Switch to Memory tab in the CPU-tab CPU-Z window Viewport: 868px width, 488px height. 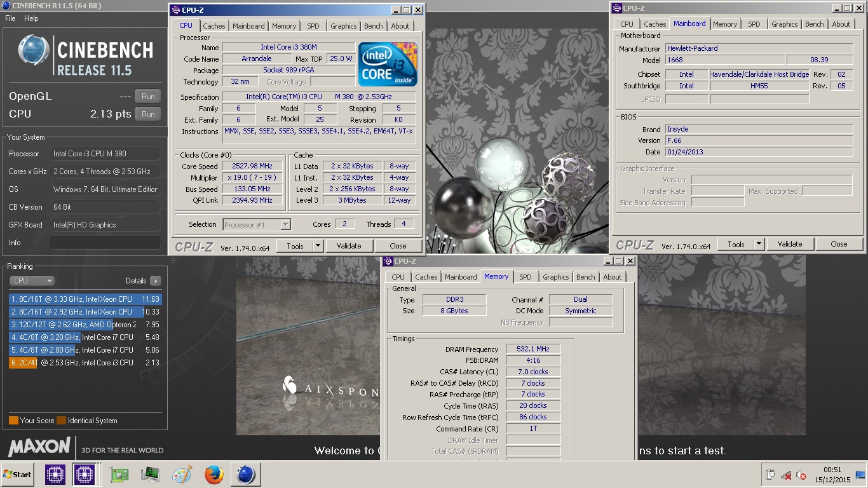(284, 26)
